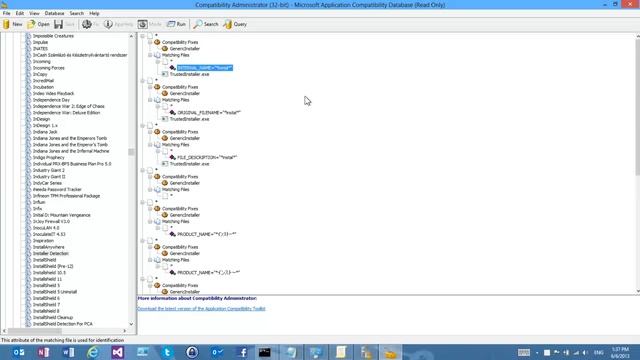Open the Twitter app on taskbar

167,352
